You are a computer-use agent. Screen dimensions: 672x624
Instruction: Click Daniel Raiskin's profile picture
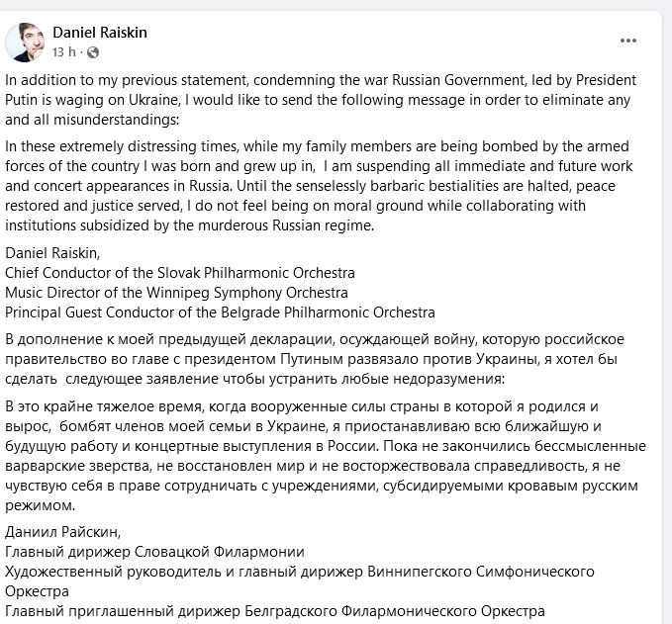click(24, 42)
